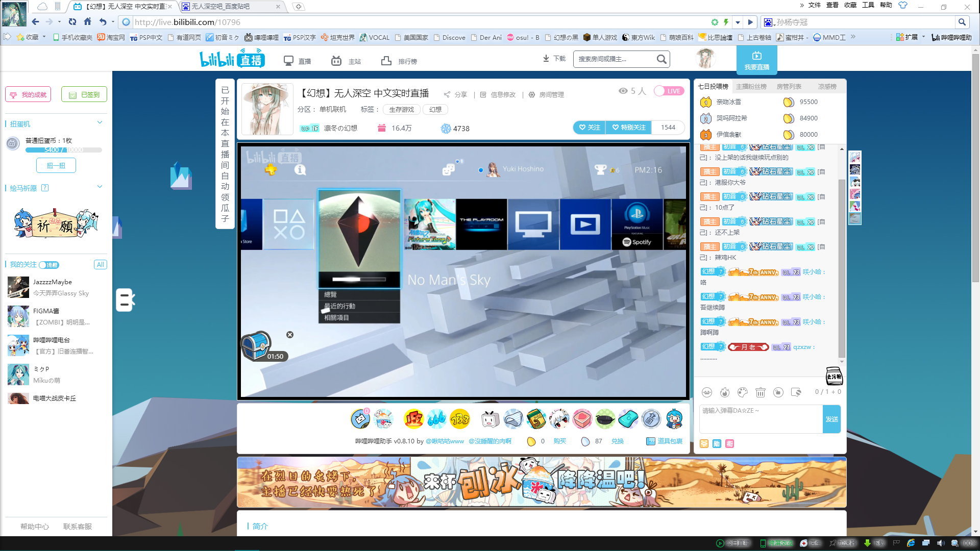Click the 去污粉 detergent icon

coord(834,376)
